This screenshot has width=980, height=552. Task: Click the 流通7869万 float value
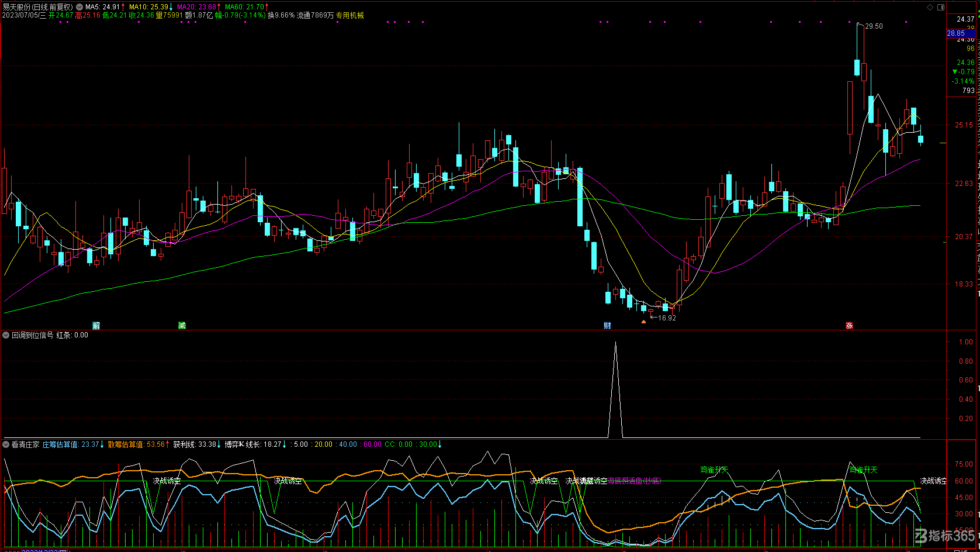(x=315, y=15)
